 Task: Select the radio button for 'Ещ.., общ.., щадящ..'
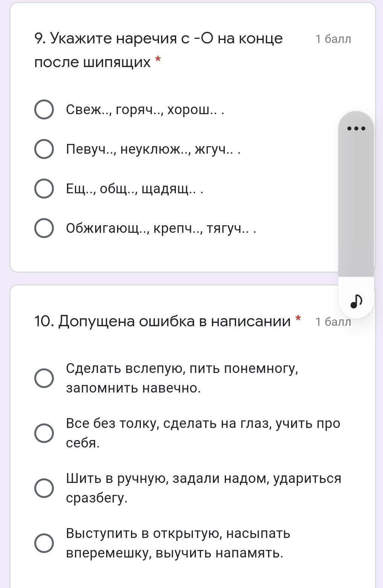click(44, 189)
